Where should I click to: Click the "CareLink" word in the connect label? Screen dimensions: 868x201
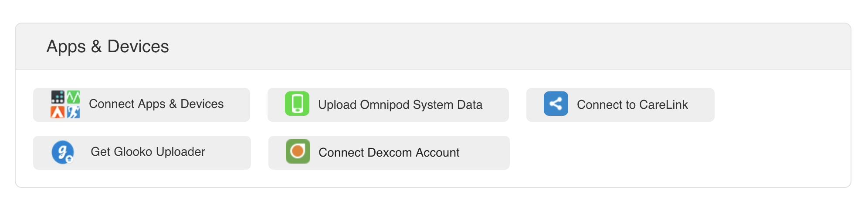pos(663,105)
